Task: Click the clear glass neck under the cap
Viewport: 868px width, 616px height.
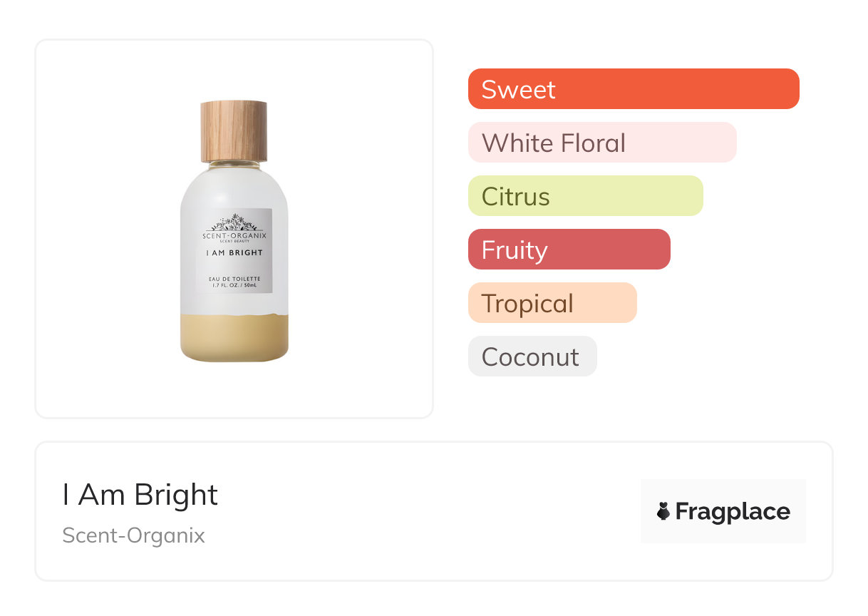Action: pos(234,164)
